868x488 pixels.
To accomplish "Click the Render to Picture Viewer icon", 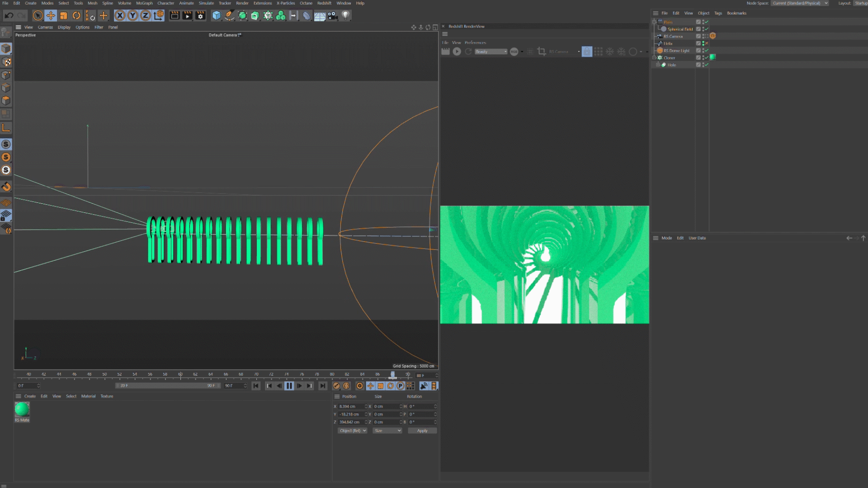I will click(187, 15).
